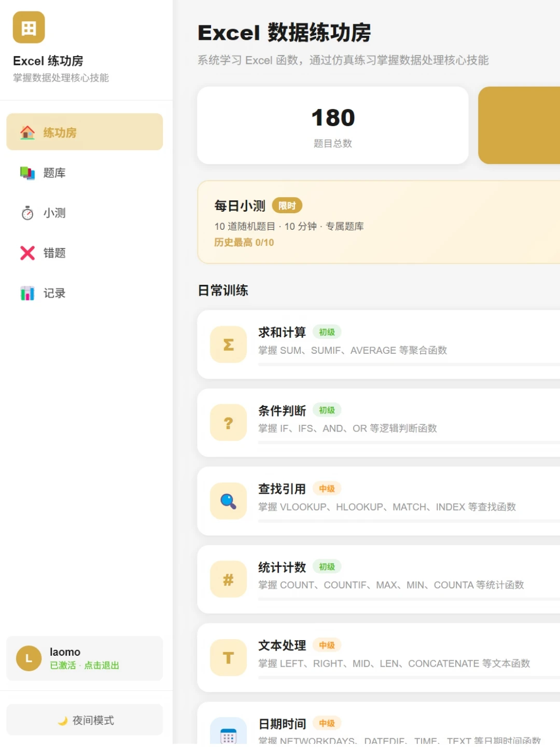The height and width of the screenshot is (747, 560).
Task: Open the 统计计数 training card
Action: click(x=379, y=579)
